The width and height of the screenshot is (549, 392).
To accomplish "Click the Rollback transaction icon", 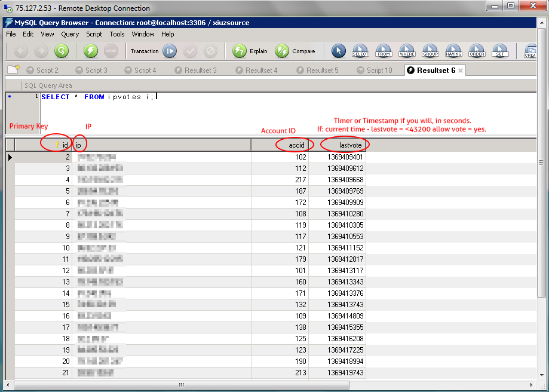I will [210, 51].
